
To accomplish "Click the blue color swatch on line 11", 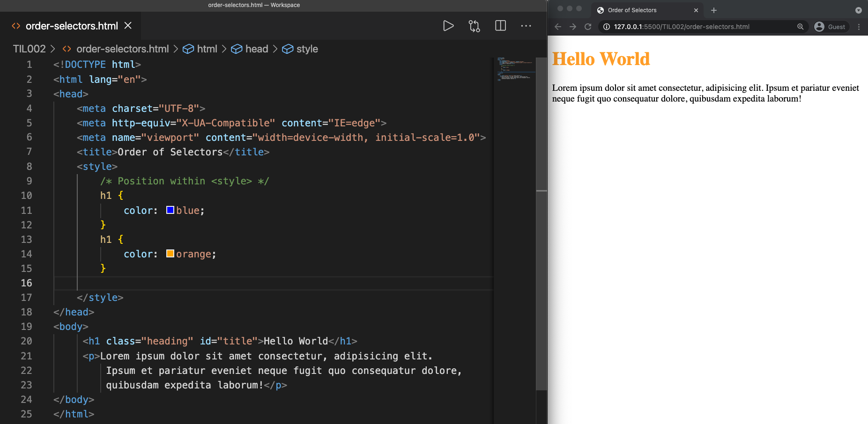I will 171,210.
